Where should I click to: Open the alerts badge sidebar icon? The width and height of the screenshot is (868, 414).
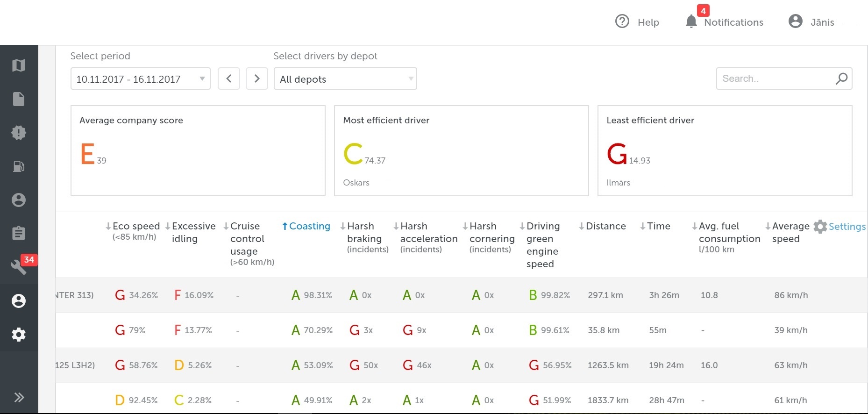click(19, 133)
